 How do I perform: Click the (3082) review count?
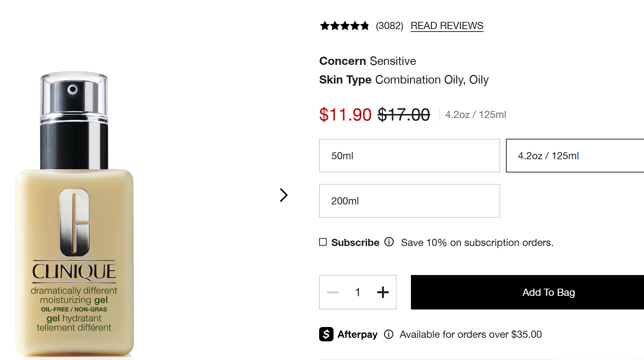pos(389,26)
